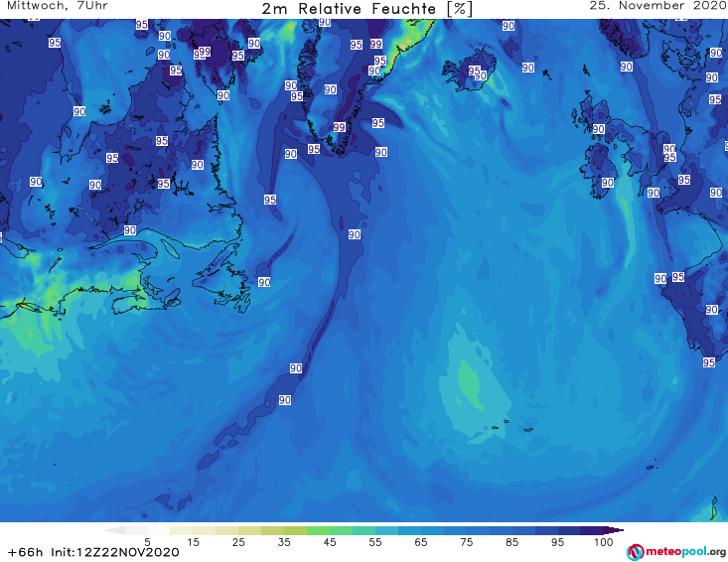Click the colorbar label "5"

(x=147, y=542)
